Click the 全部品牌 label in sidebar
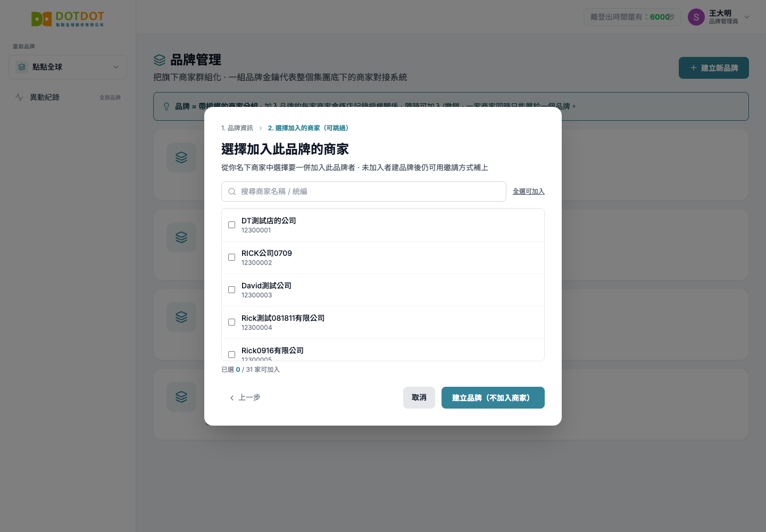766x532 pixels. click(110, 98)
